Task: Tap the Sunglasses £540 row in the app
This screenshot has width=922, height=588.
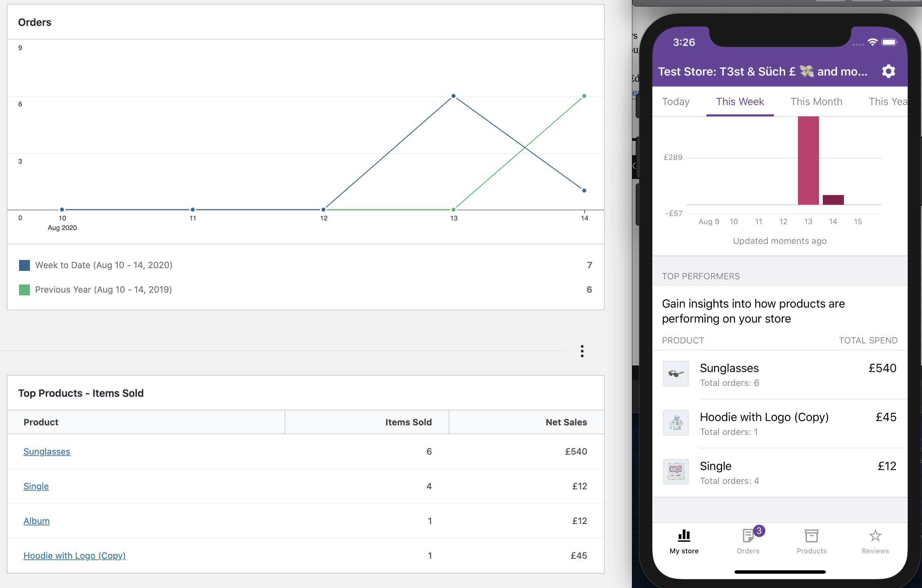Action: [780, 374]
